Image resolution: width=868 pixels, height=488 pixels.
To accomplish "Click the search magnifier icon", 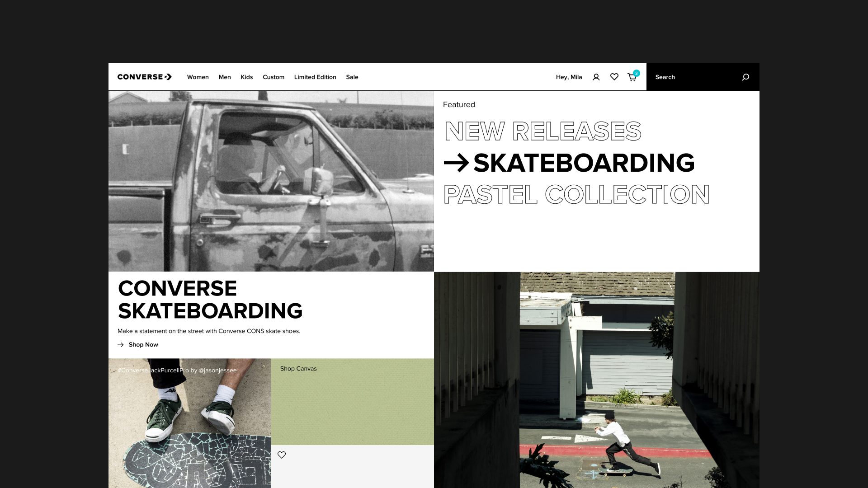I will [745, 77].
